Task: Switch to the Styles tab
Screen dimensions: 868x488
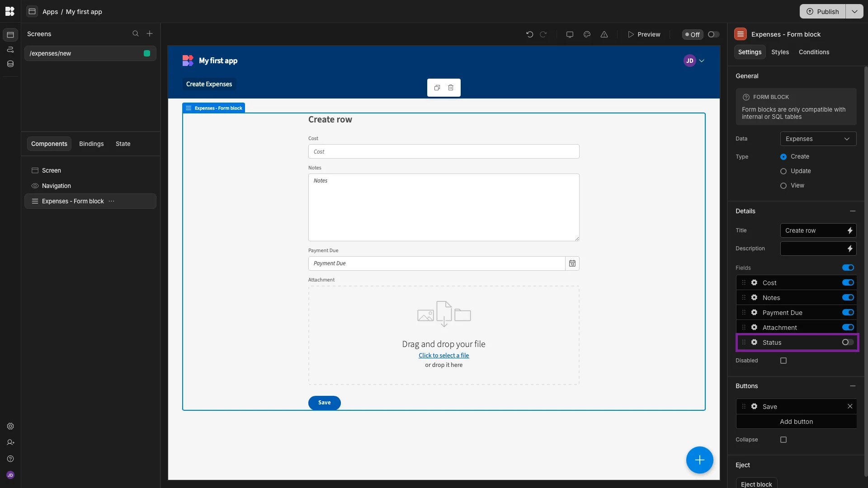Action: pos(780,52)
